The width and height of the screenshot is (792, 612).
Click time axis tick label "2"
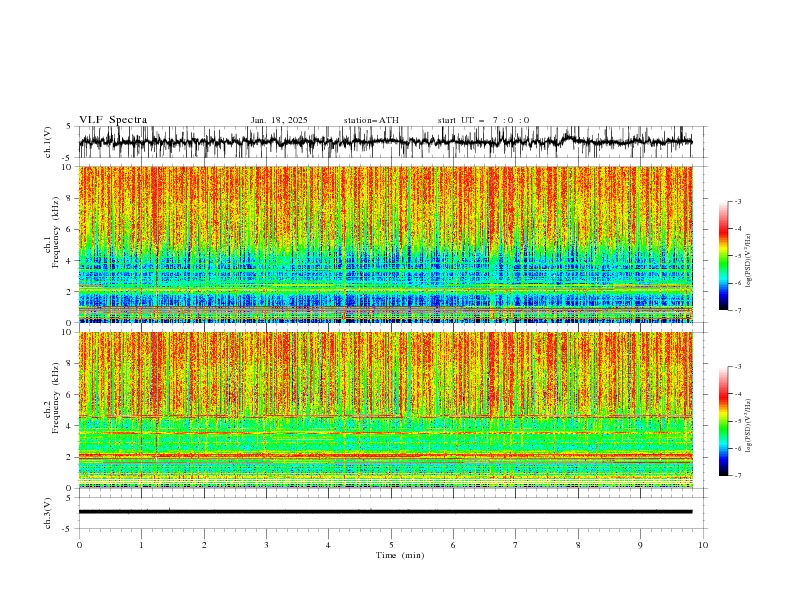click(204, 545)
